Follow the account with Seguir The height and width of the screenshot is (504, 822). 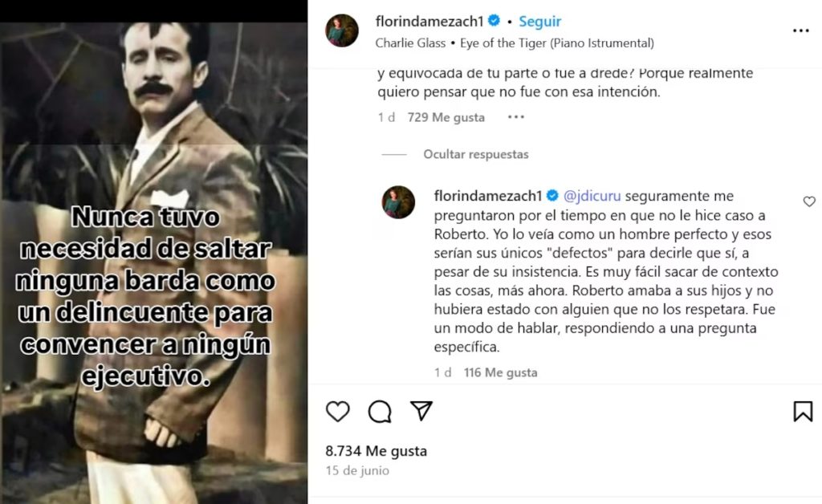click(539, 22)
